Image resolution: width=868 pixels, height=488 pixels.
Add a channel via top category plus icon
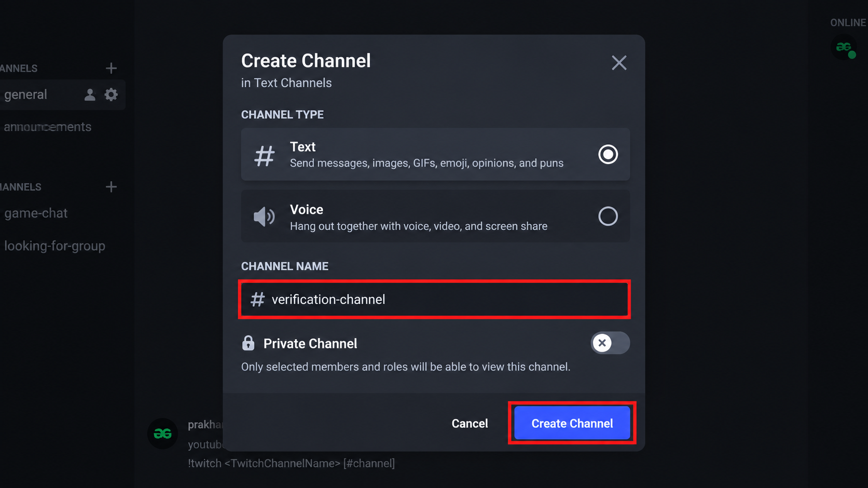[x=111, y=68]
